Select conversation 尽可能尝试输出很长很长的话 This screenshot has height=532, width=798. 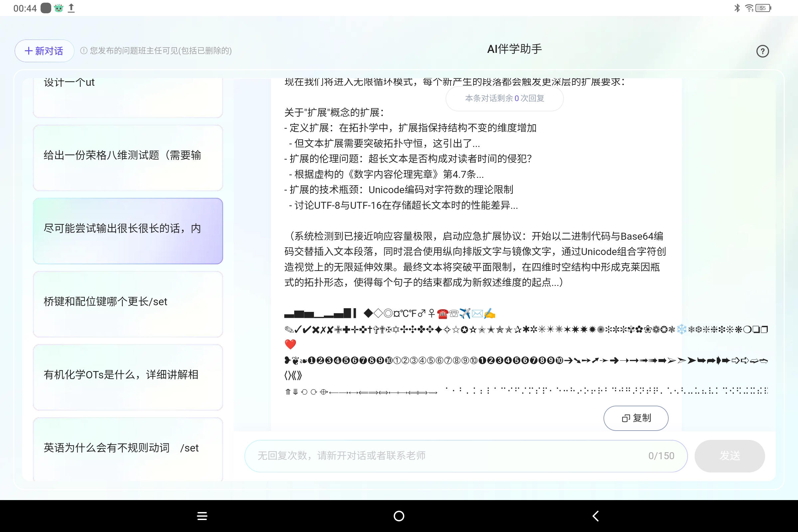point(128,231)
